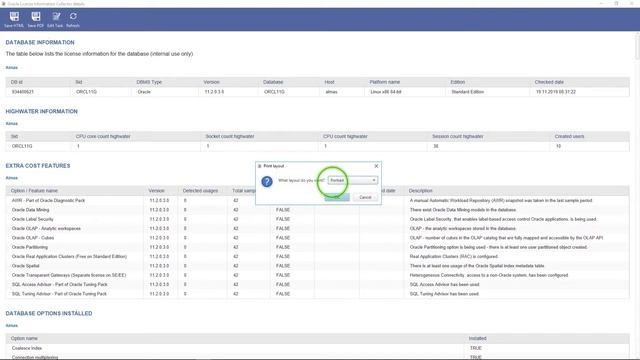This screenshot has height=360, width=640.
Task: Click the Almas link under Database Information
Action: [x=12, y=67]
